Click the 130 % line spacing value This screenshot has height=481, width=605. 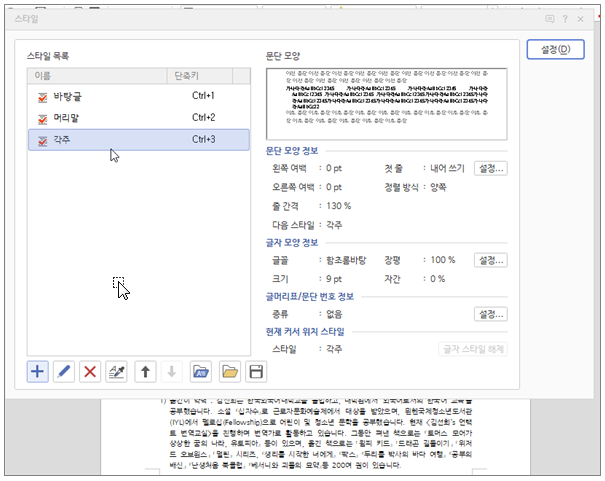tap(338, 206)
